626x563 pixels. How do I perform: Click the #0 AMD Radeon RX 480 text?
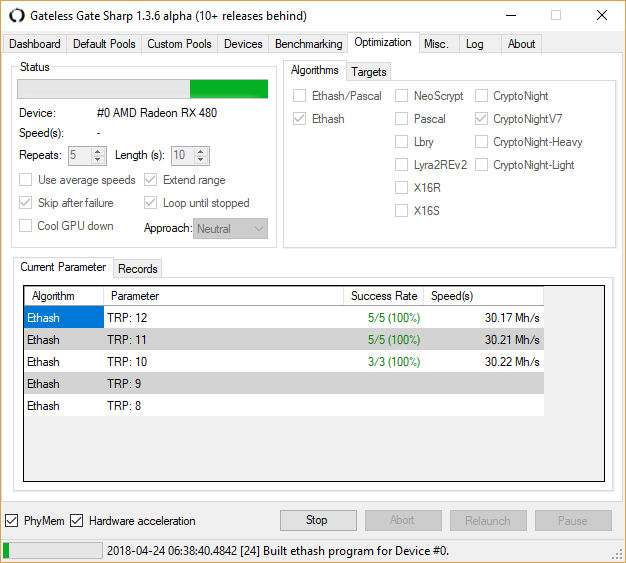click(x=157, y=113)
